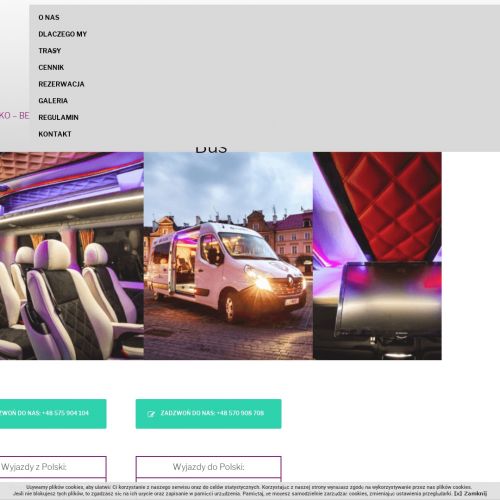Image resolution: width=500 pixels, height=500 pixels.
Task: Click the call button with +48 575 904 104
Action: [x=53, y=414]
